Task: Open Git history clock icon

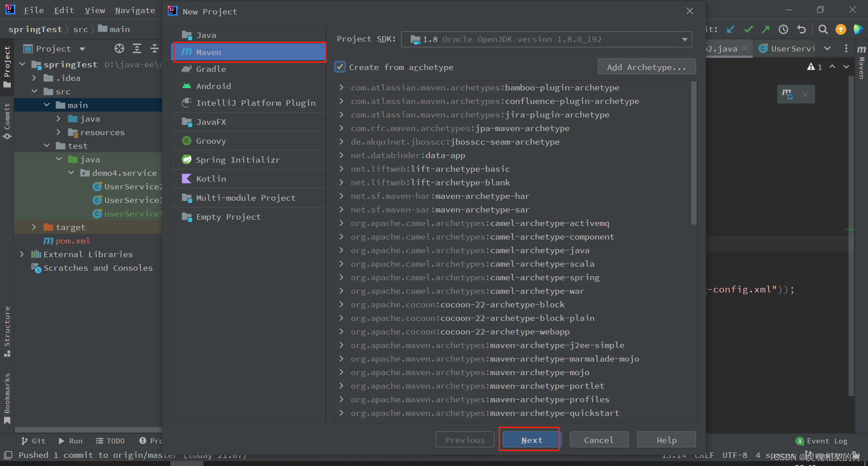Action: tap(783, 29)
